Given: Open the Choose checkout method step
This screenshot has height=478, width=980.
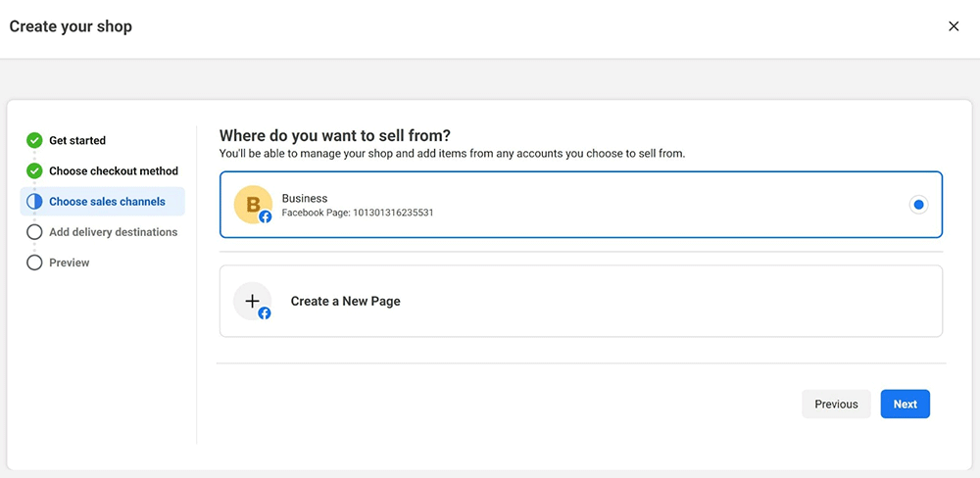Looking at the screenshot, I should tap(114, 170).
